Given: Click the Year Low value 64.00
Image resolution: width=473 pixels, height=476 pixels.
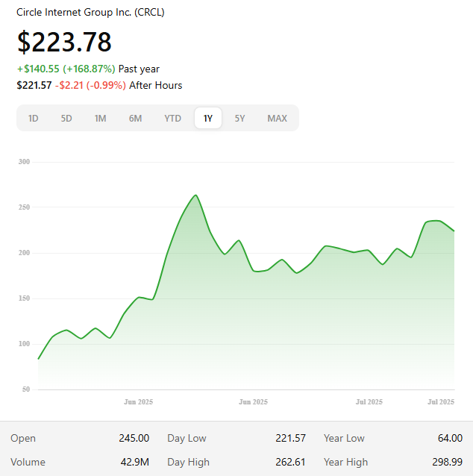Looking at the screenshot, I should (x=450, y=438).
